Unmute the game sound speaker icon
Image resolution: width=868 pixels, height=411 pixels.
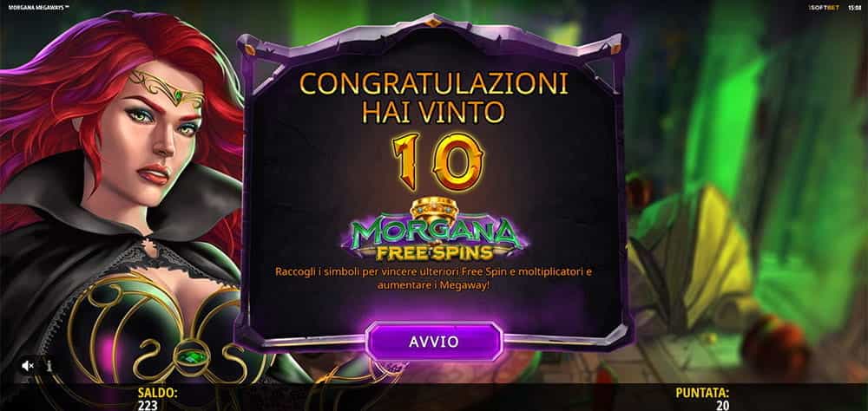27,366
